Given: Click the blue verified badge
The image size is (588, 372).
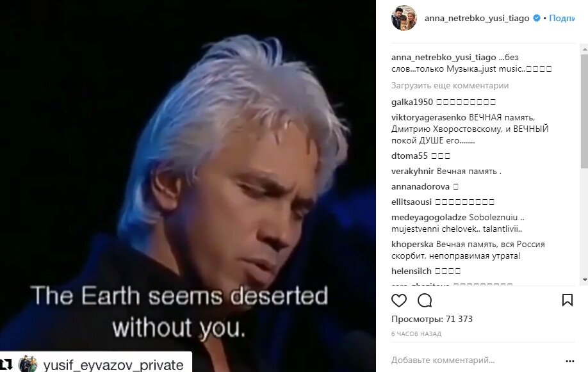Looking at the screenshot, I should [537, 18].
